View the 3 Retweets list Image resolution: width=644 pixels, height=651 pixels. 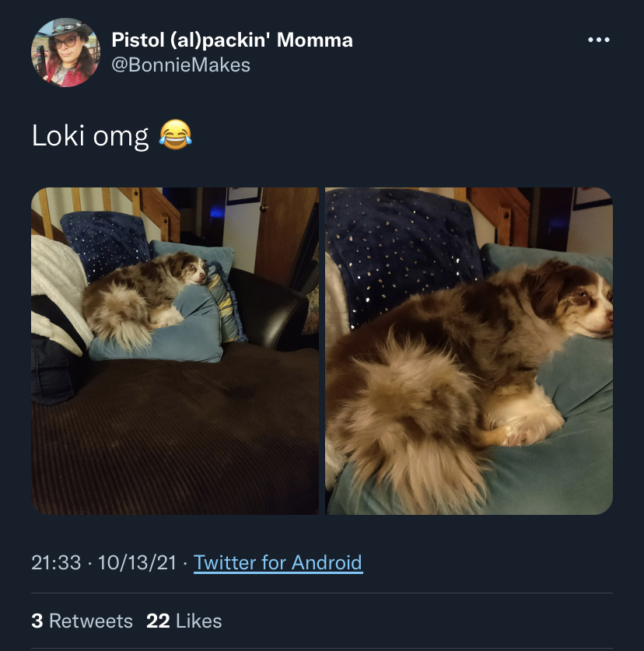(82, 621)
